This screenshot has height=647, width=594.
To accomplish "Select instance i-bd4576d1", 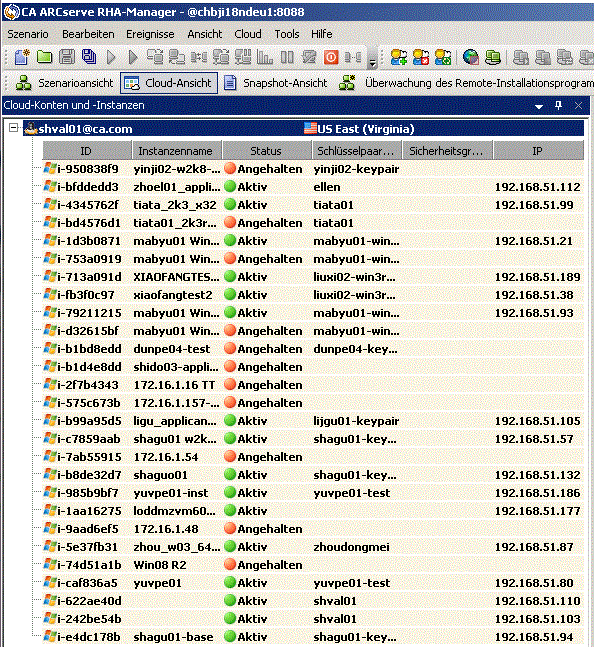I will point(89,223).
